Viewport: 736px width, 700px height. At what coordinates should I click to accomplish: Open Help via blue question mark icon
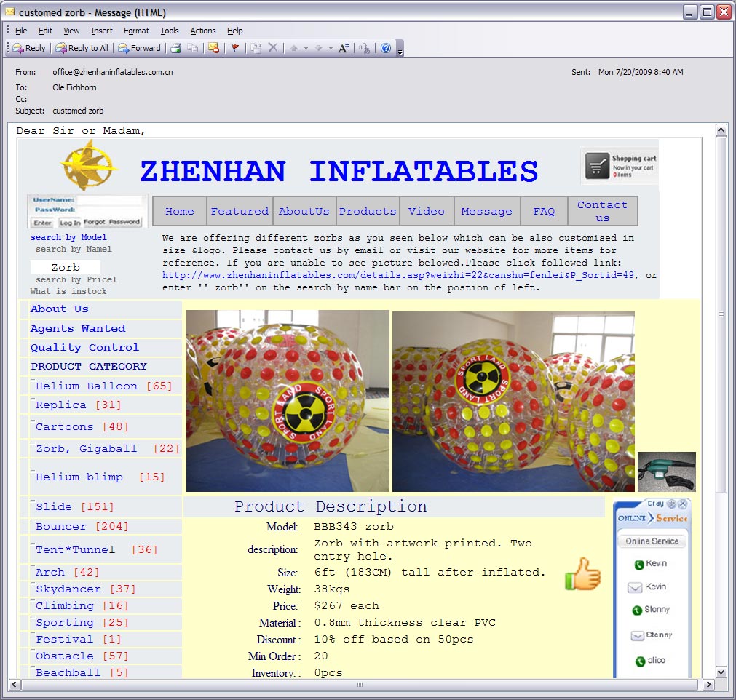[386, 48]
